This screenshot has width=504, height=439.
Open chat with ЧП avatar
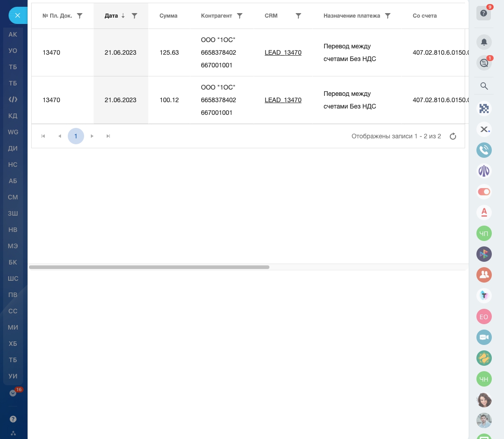[484, 233]
